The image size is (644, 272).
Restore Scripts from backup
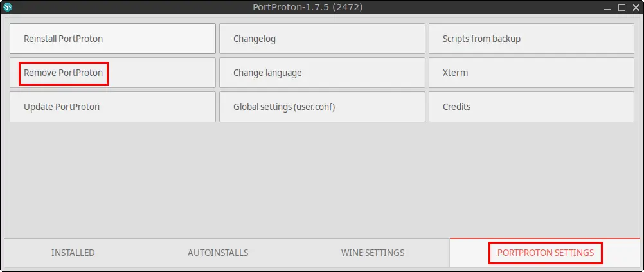coord(532,39)
